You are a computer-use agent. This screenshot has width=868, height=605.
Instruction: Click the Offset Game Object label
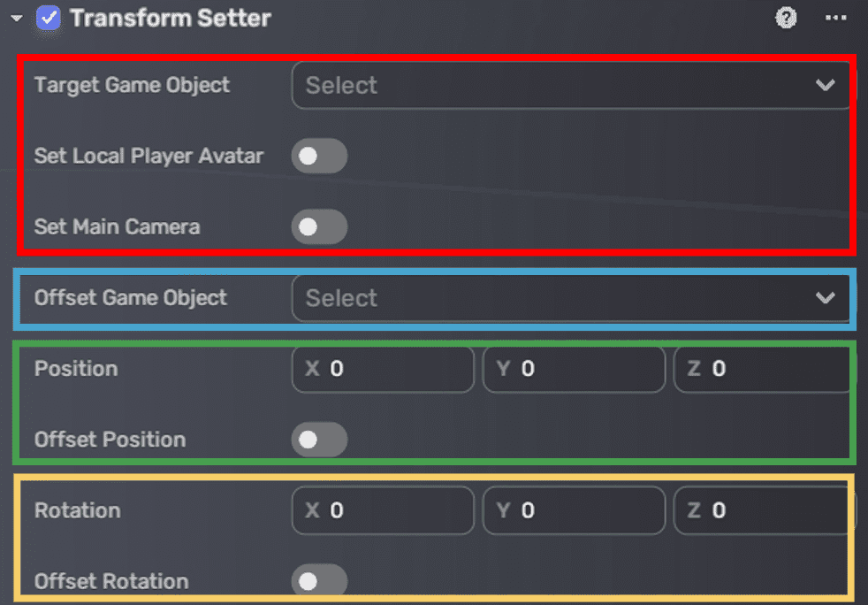click(130, 298)
